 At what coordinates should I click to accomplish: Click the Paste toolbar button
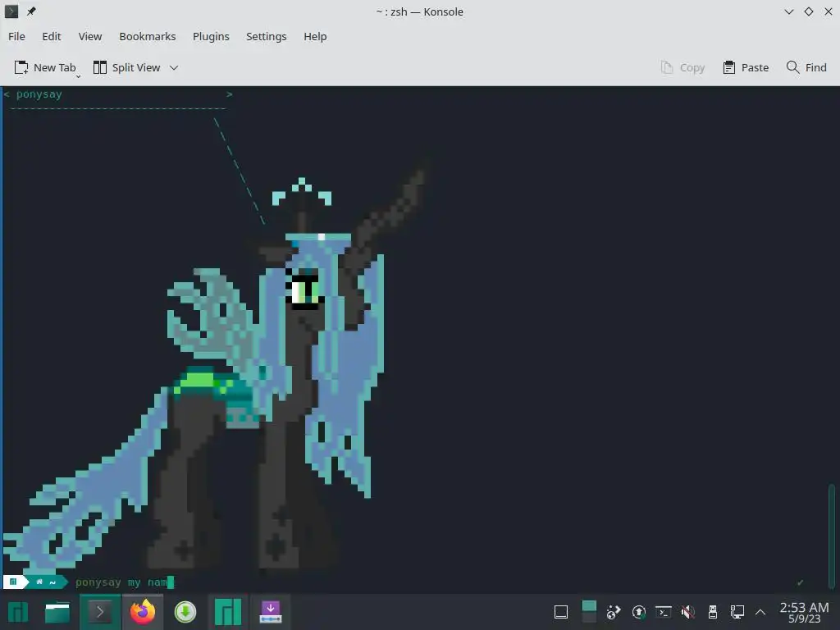pos(746,67)
